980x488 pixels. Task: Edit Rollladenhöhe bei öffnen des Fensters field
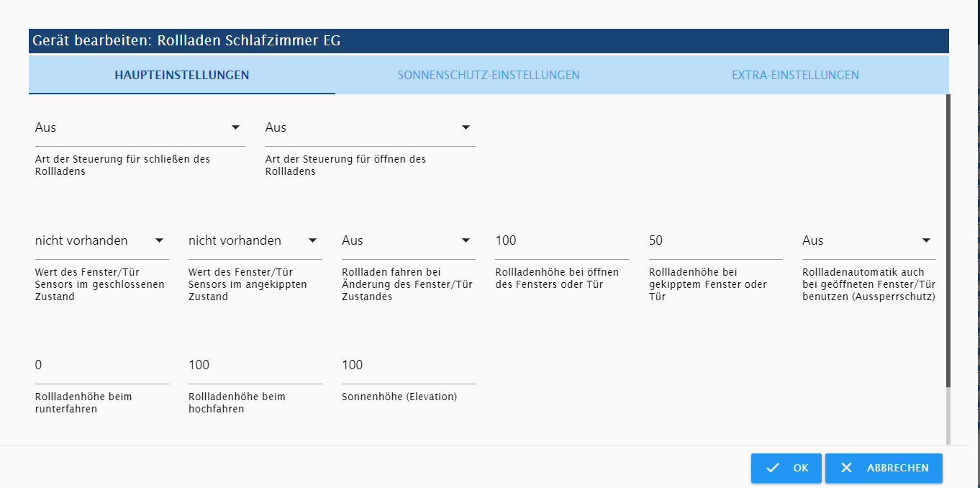(562, 240)
